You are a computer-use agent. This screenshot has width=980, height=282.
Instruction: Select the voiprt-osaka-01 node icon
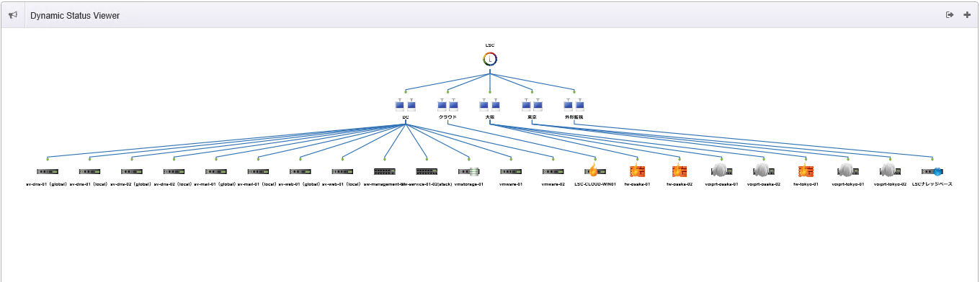721,171
